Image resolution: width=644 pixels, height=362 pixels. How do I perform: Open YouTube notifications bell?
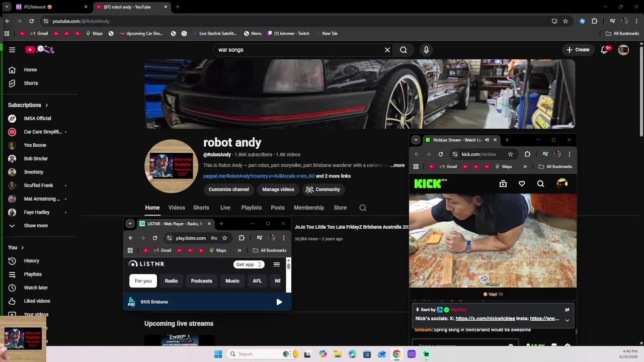click(x=605, y=50)
